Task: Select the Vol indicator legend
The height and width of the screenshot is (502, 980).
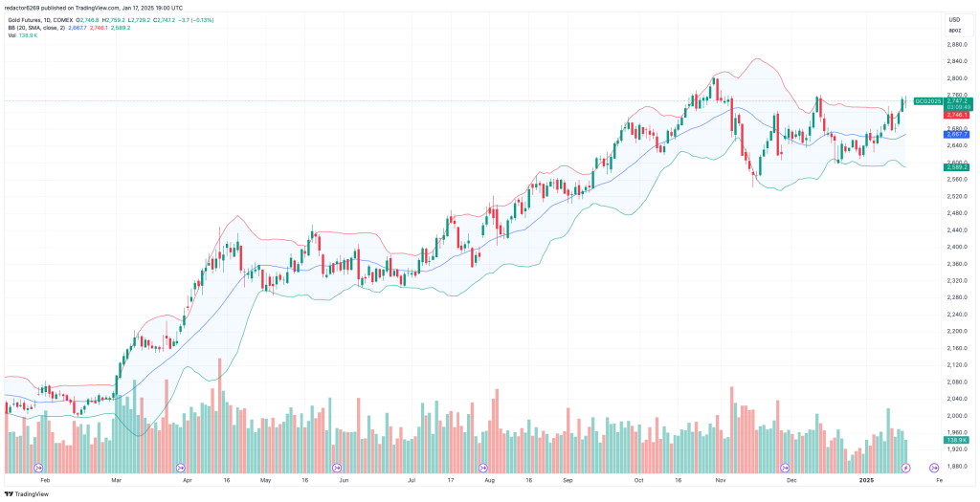Action: 11,36
